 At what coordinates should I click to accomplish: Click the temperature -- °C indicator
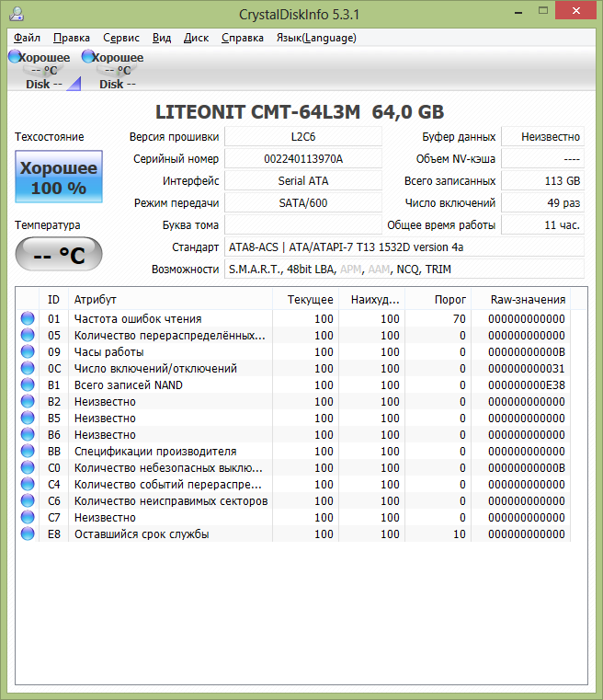pyautogui.click(x=59, y=254)
